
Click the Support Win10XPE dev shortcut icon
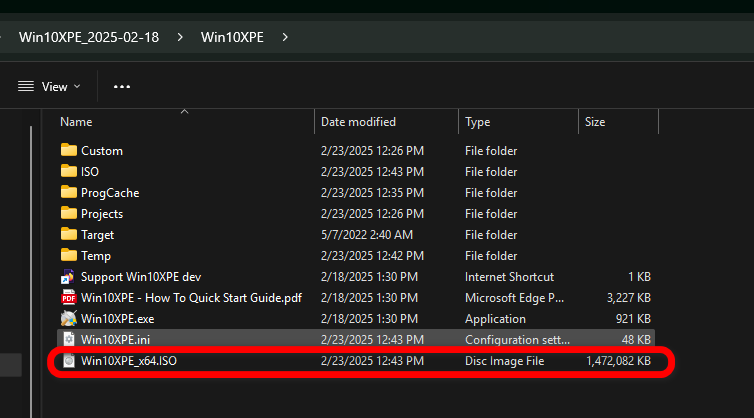click(x=68, y=277)
